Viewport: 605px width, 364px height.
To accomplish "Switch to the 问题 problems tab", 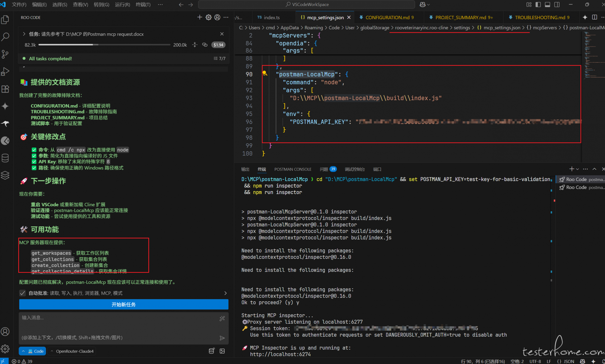I will (328, 169).
